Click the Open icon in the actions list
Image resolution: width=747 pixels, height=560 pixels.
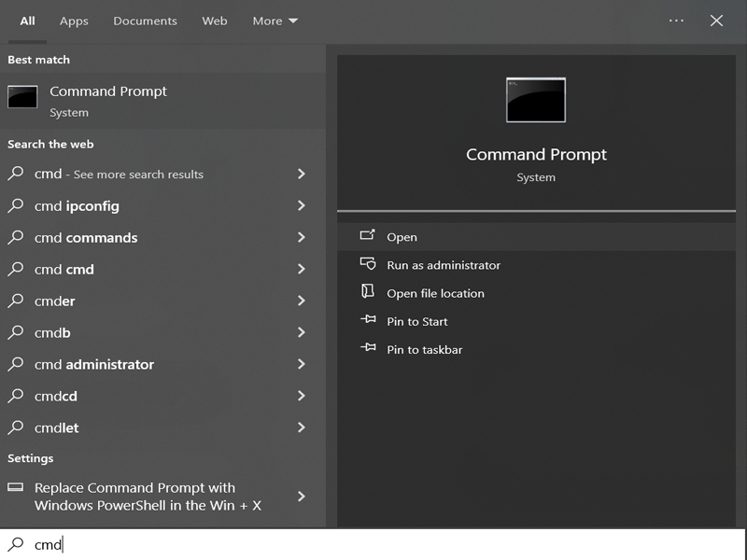pyautogui.click(x=367, y=235)
